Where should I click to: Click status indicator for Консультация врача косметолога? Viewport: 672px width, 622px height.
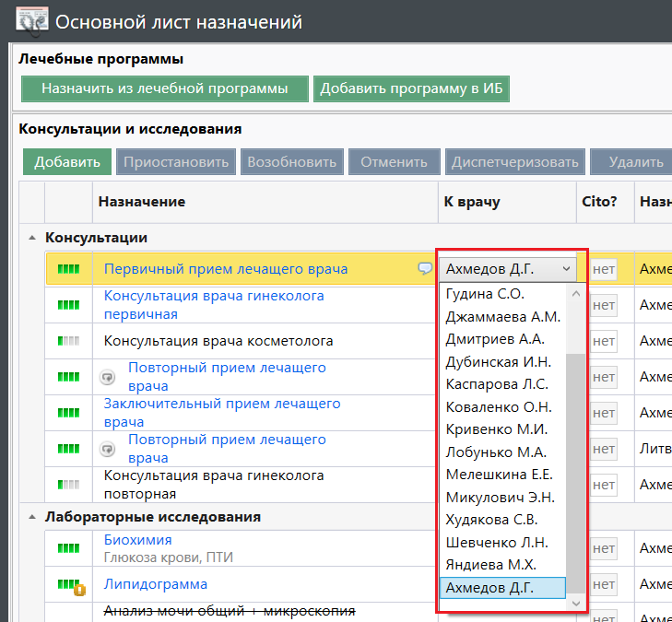point(68,341)
